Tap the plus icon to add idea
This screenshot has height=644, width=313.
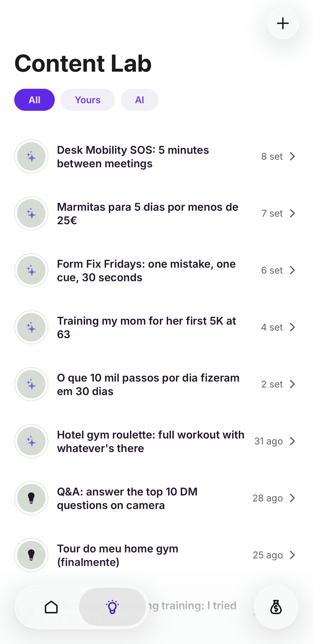(x=283, y=23)
